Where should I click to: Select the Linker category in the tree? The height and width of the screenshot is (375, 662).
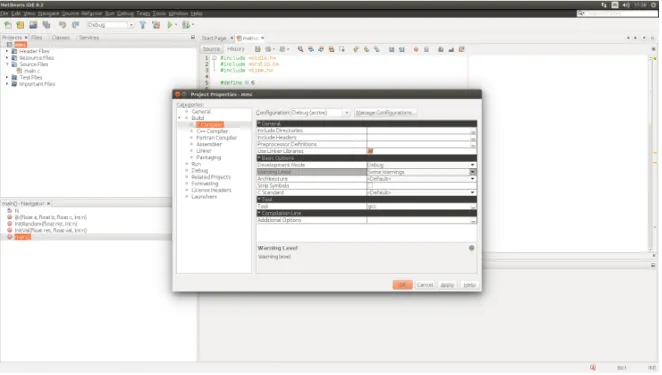point(203,151)
